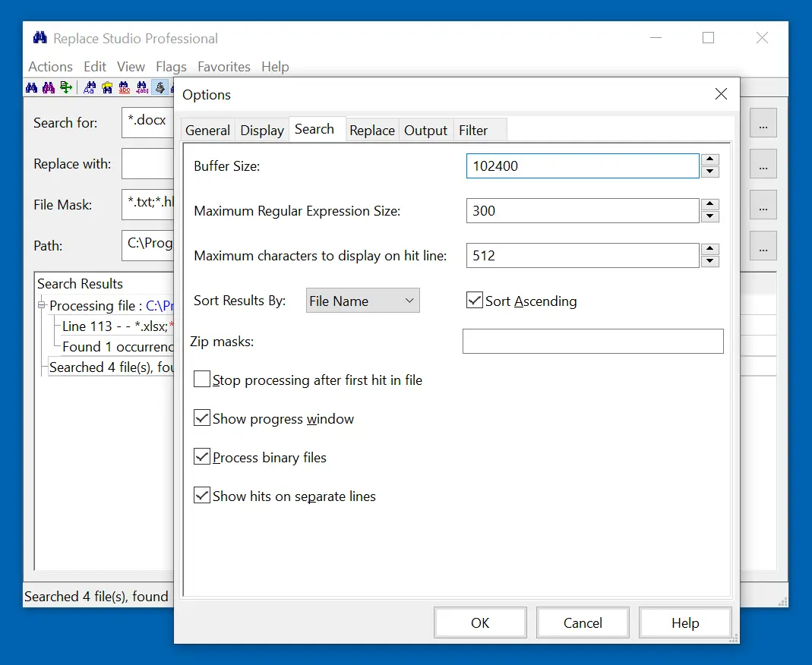
Task: Click the Path field in the main window
Action: point(148,245)
